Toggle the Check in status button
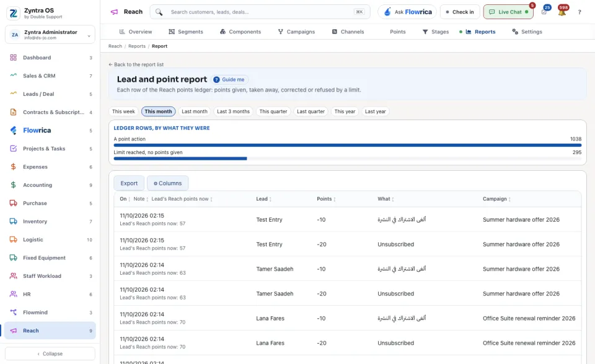 tap(460, 12)
